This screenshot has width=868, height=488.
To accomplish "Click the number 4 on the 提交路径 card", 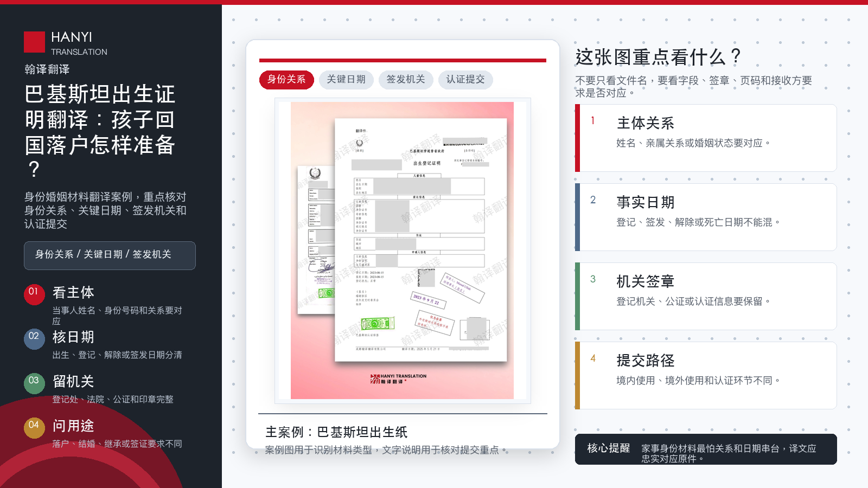I will tap(593, 358).
